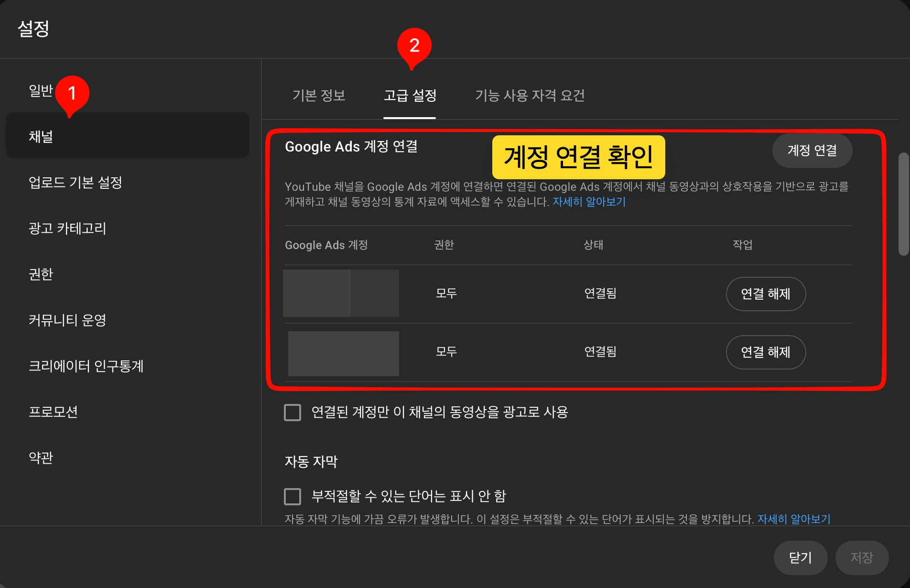Select the 채널 sidebar item
The image size is (910, 588).
click(x=127, y=136)
